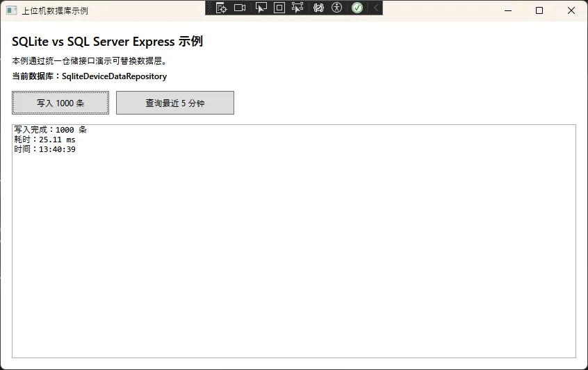This screenshot has width=588, height=370.
Task: Toggle the Hot Reload braces icon
Action: 318,8
